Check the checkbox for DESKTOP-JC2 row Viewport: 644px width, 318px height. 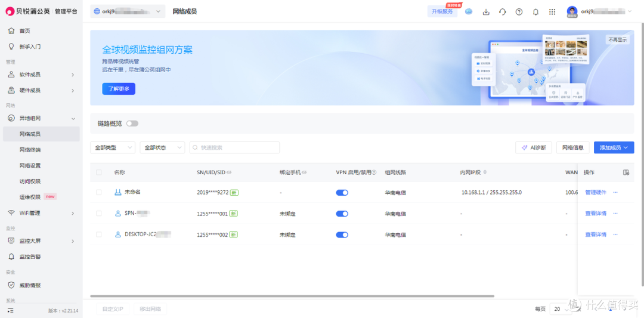(x=98, y=234)
